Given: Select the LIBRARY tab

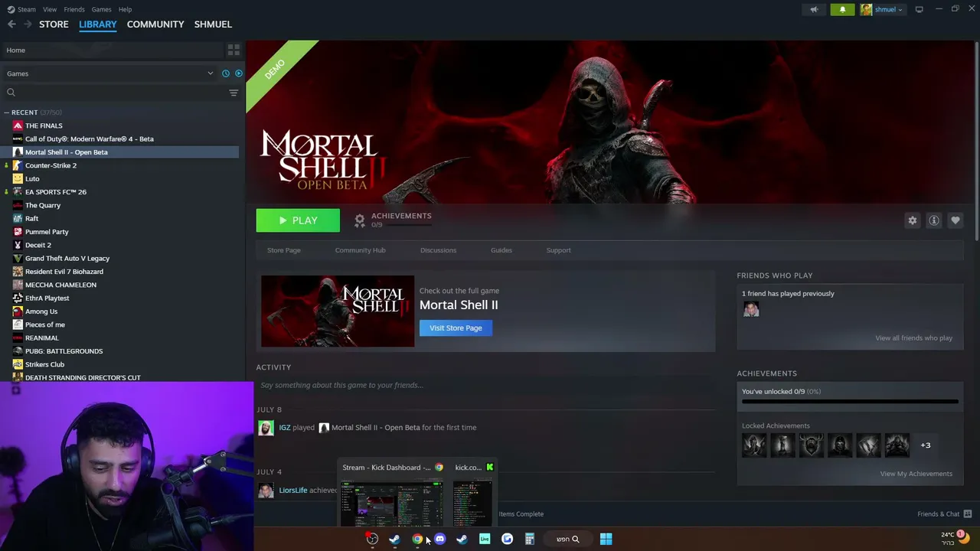Looking at the screenshot, I should click(98, 24).
